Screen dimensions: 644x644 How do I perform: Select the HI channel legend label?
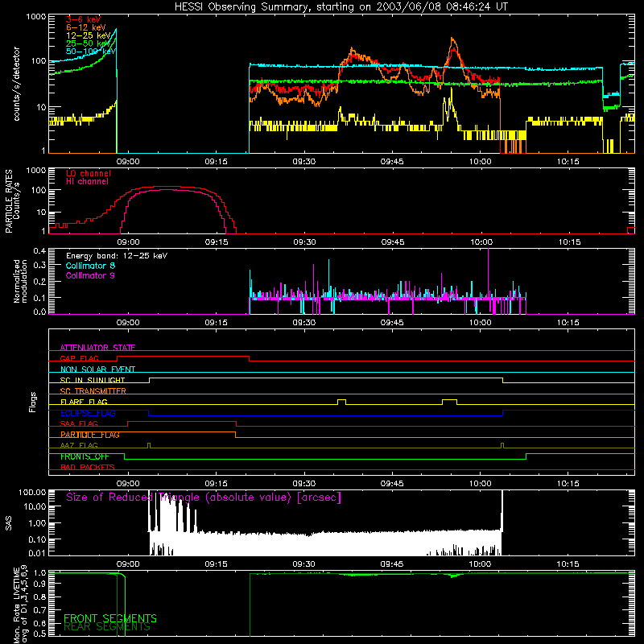click(88, 182)
